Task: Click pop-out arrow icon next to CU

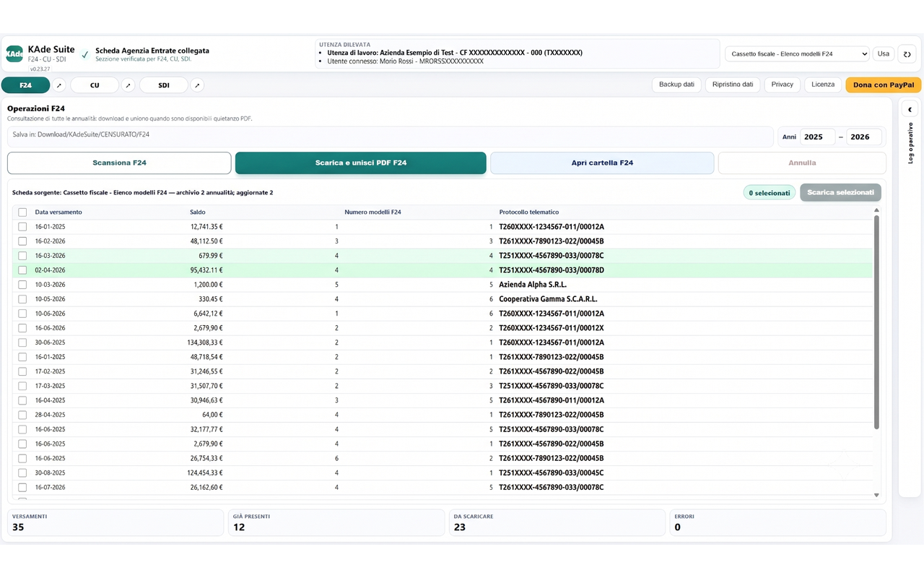Action: 128,85
